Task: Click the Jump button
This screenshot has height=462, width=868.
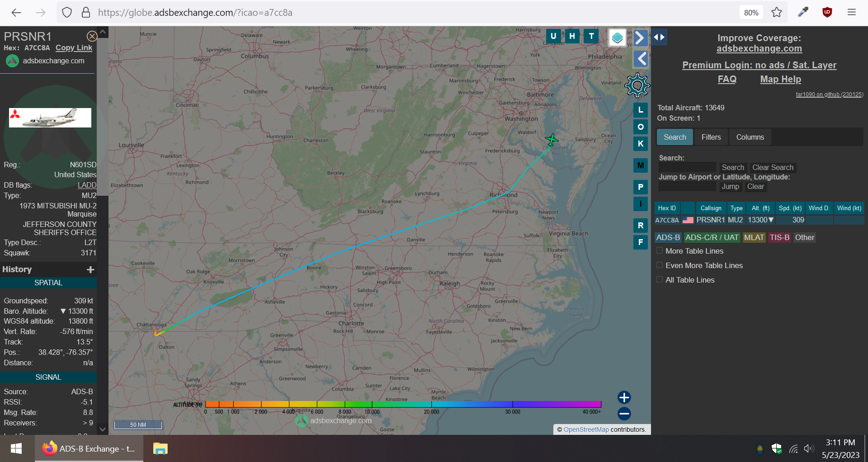Action: click(730, 187)
